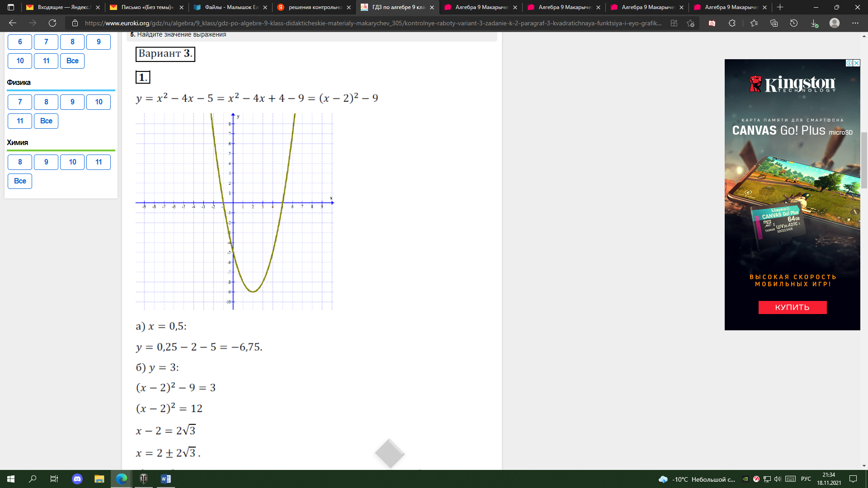Go back to previous page
The width and height of the screenshot is (868, 488).
click(x=13, y=23)
